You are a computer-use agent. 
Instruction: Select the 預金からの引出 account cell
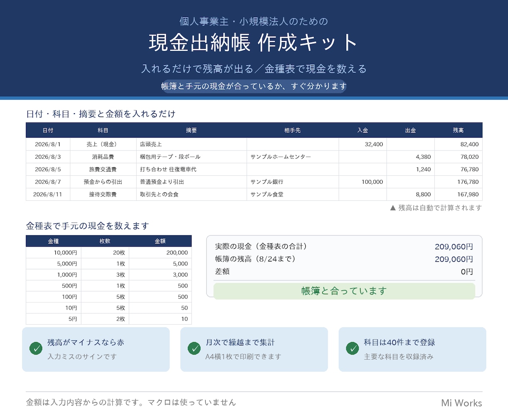click(103, 182)
